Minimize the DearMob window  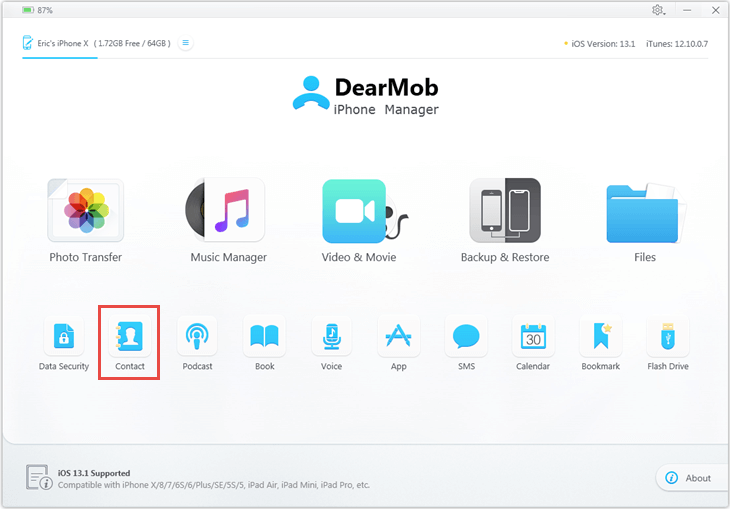click(x=687, y=10)
